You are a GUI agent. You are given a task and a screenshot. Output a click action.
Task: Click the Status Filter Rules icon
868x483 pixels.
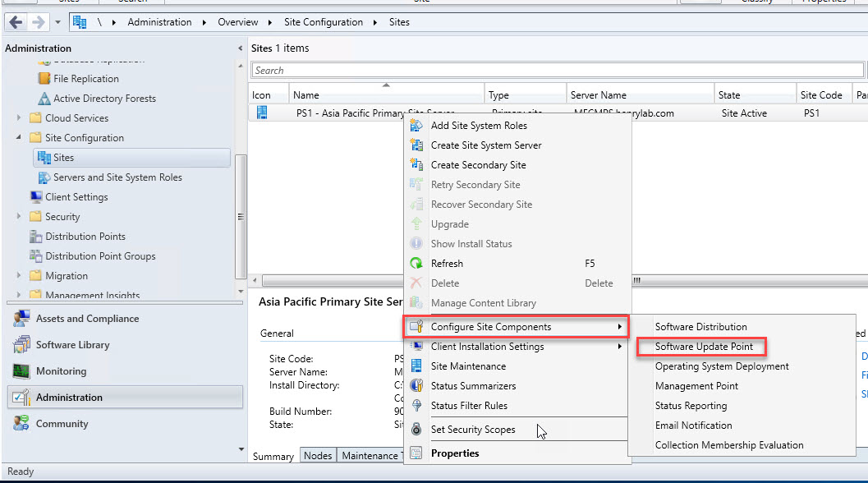[x=416, y=406]
